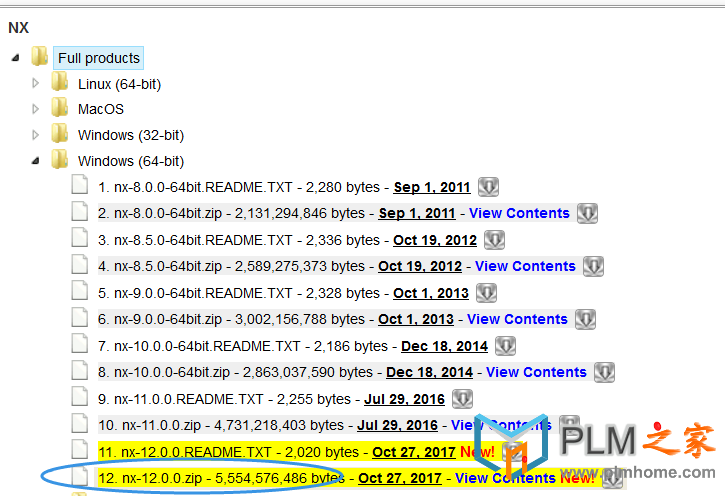
Task: Click file name nx-10.0.0-64bit.zip
Action: point(172,373)
